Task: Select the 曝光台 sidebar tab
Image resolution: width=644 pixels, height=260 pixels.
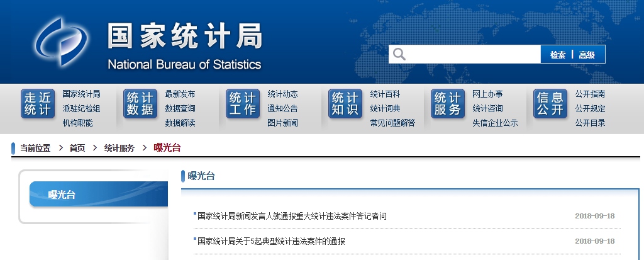Action: [97, 195]
